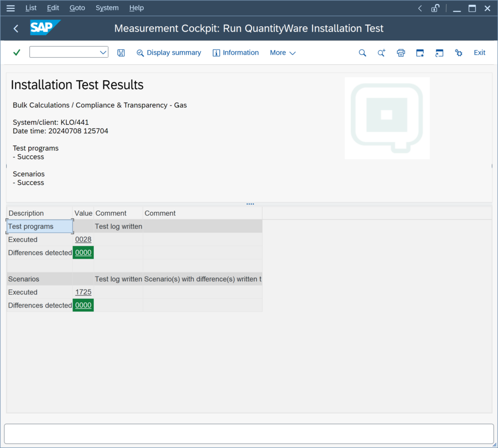The width and height of the screenshot is (498, 448).
Task: Open the SAP hamburger menu
Action: click(x=11, y=8)
